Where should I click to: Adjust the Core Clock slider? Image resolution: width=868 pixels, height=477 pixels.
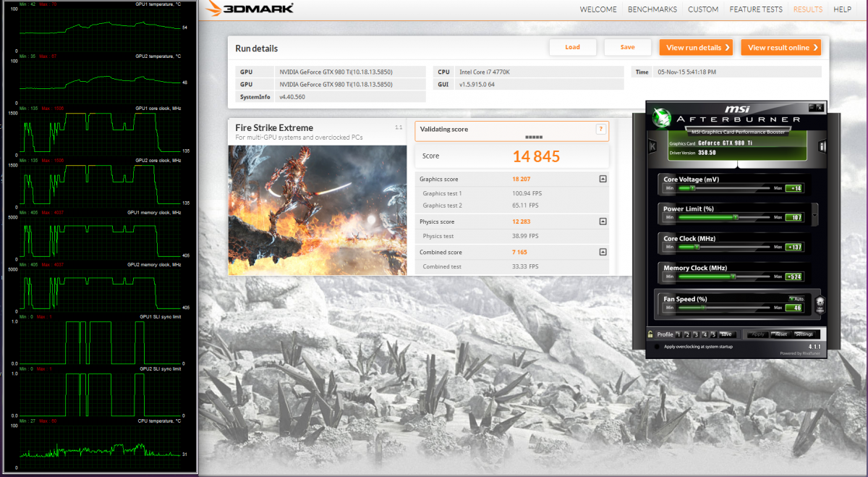pyautogui.click(x=724, y=248)
